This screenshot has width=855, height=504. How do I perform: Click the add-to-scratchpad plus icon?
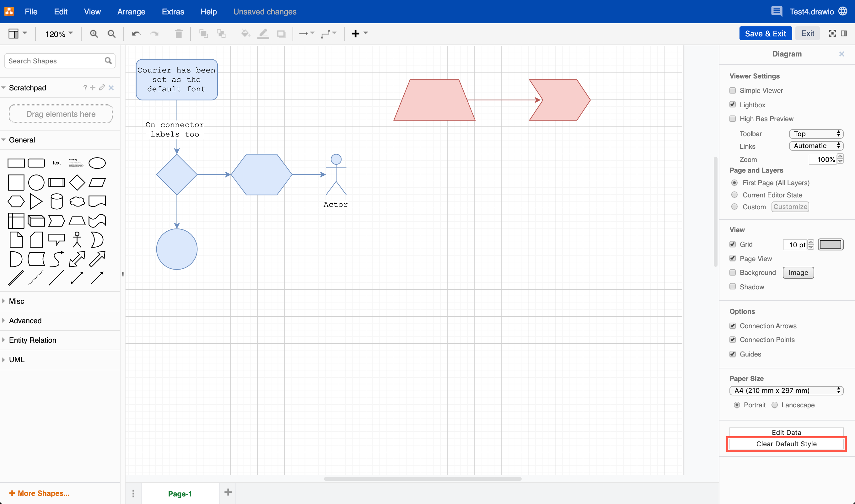(x=93, y=88)
